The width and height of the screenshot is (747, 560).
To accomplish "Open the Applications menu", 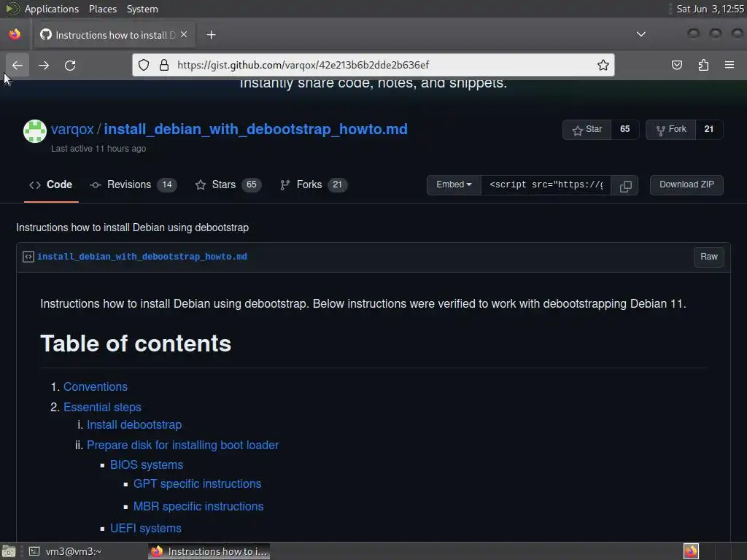I will tap(52, 9).
